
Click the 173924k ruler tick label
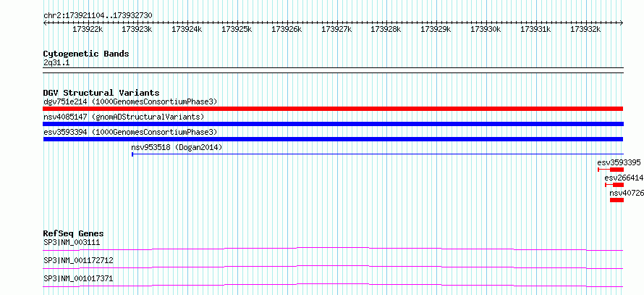(187, 29)
